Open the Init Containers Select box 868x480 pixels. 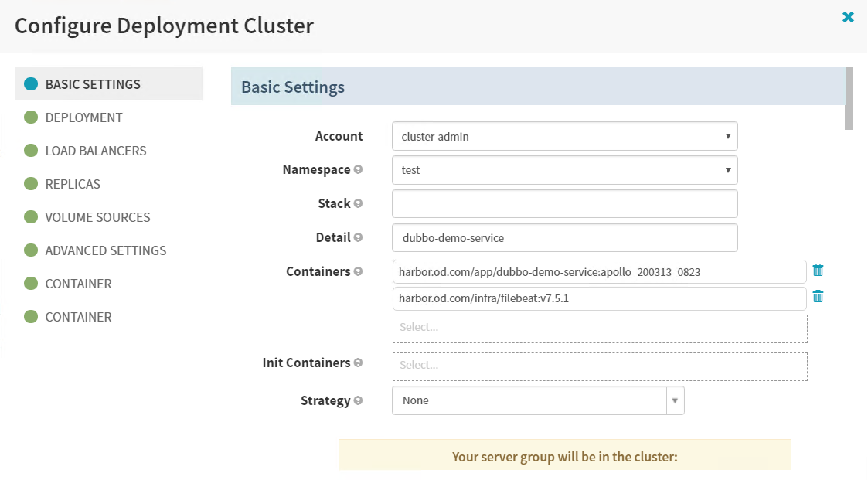pos(600,366)
